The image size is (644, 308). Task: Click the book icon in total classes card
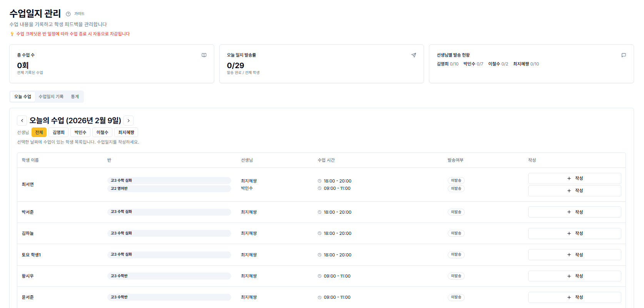pos(204,55)
